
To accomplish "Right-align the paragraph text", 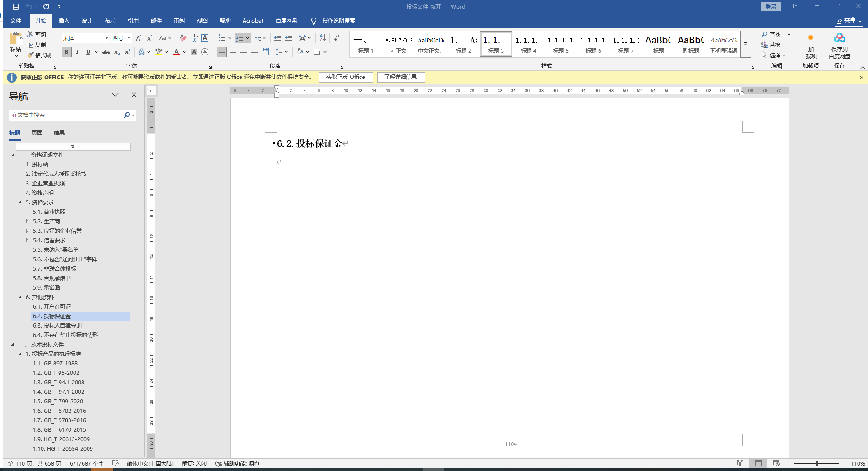I will point(244,52).
